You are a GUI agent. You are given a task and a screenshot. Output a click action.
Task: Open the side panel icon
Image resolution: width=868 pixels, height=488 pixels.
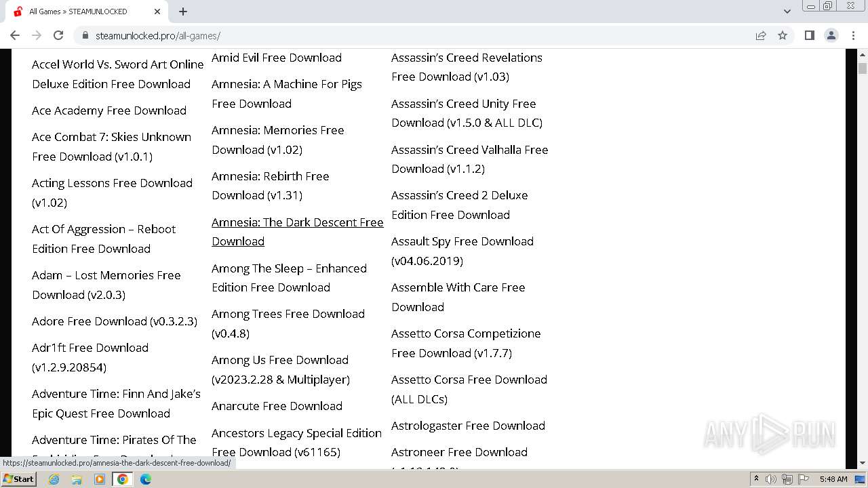pos(809,35)
